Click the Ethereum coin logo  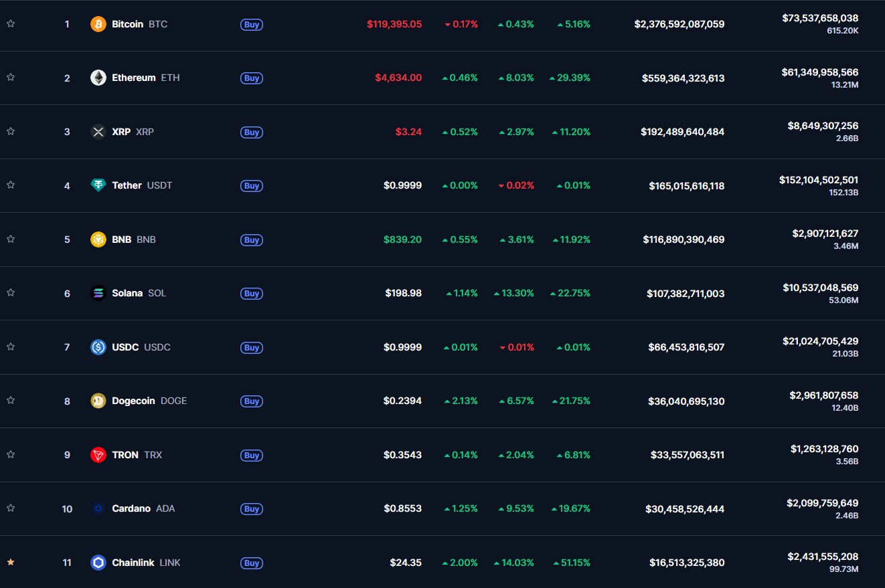98,78
